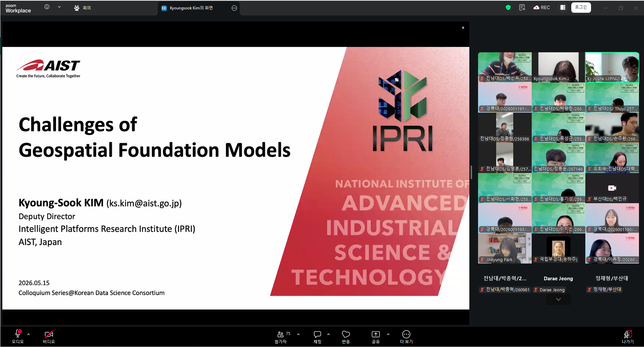This screenshot has height=347, width=644.
Task: Select the 전남대DS/손주환 video tile
Action: click(612, 127)
